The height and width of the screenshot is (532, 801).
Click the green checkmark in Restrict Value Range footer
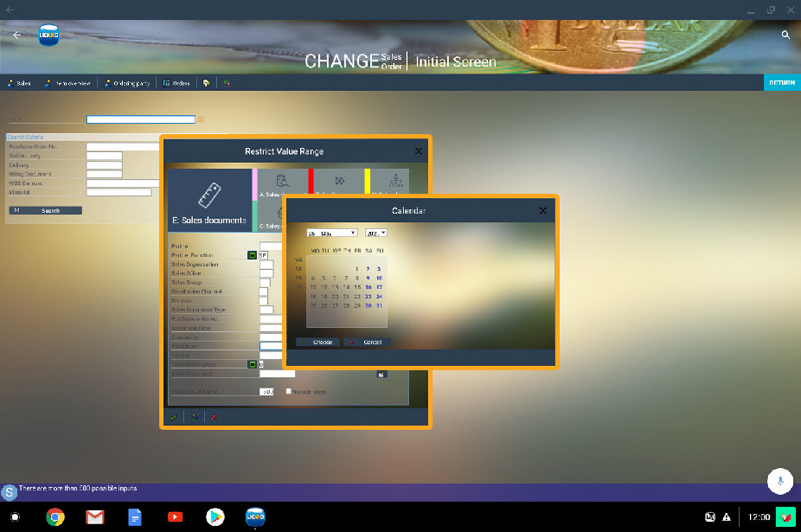tap(173, 417)
